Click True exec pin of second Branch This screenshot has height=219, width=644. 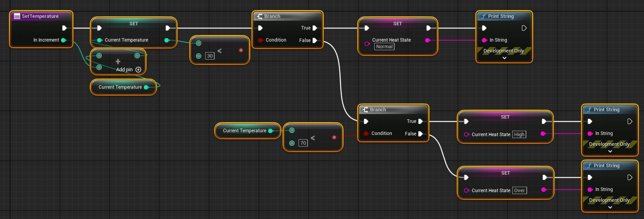click(421, 121)
